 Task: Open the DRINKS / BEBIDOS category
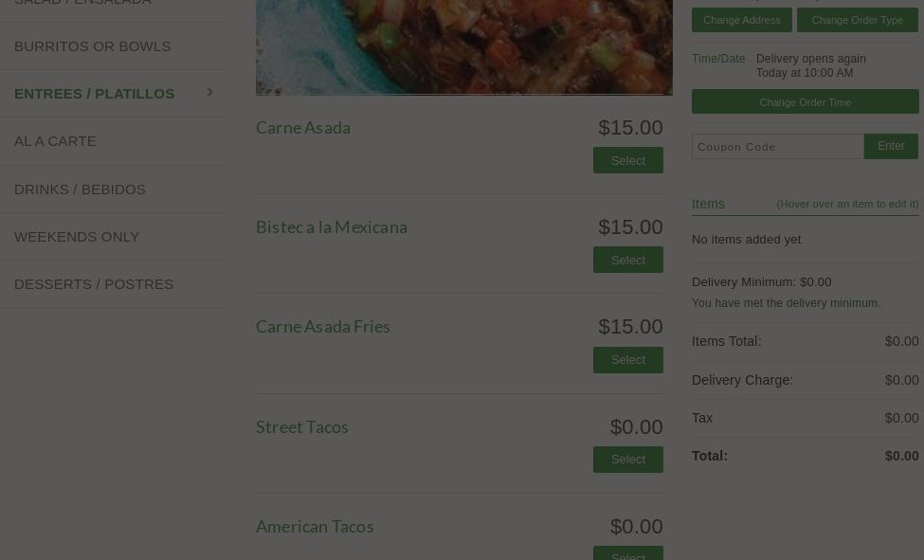tap(80, 189)
